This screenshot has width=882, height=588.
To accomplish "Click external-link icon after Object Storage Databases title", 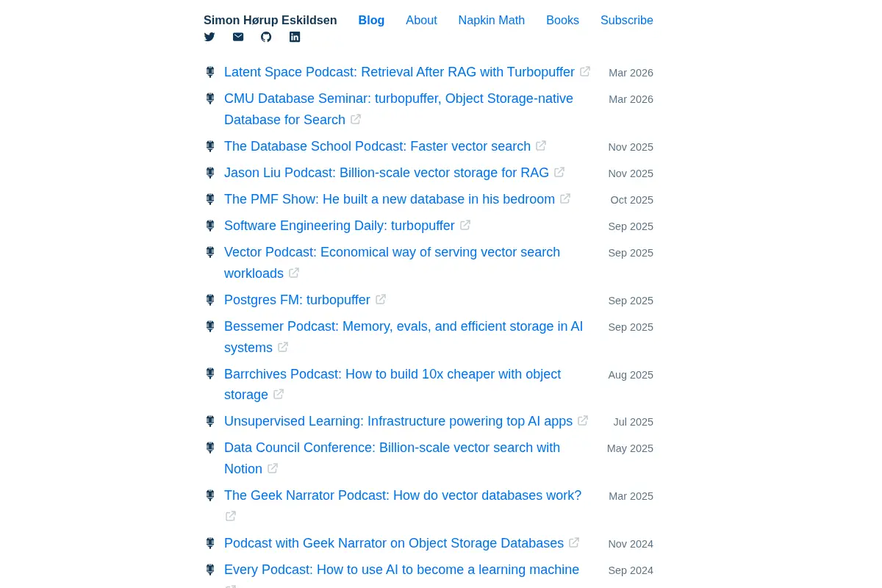I will 574,542.
